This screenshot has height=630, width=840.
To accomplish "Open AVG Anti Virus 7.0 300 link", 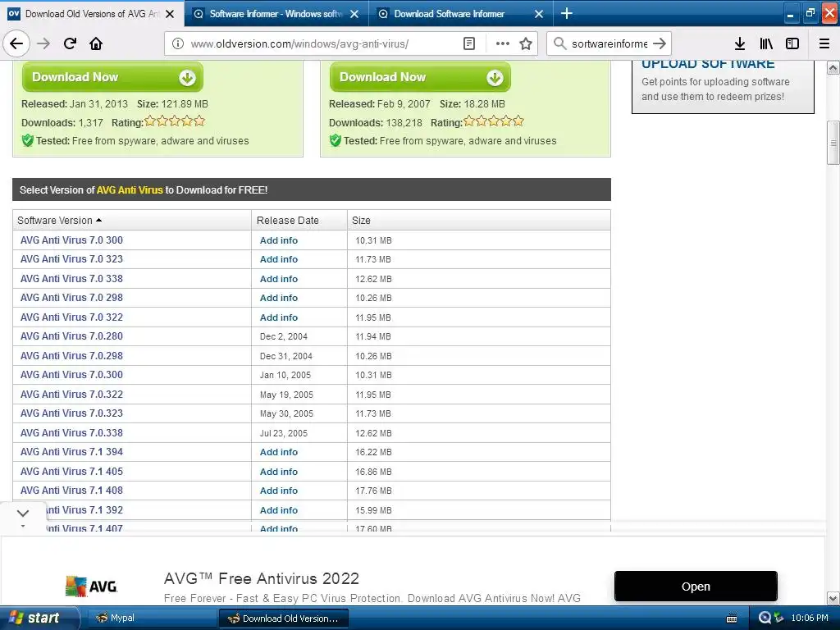I will pyautogui.click(x=71, y=240).
